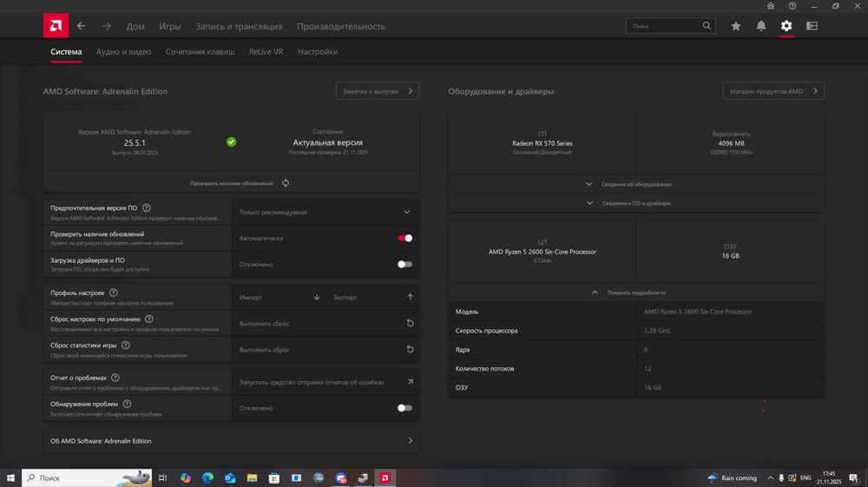Click reset icon for default settings
Screen dimensions: 868x487
411,323
